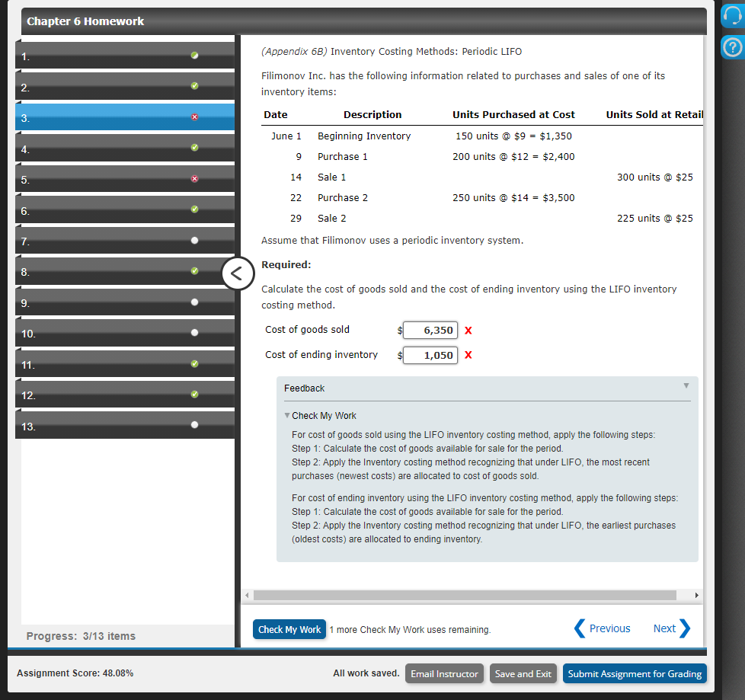This screenshot has width=745, height=700.
Task: Go to question 4 in the list
Action: [125, 147]
